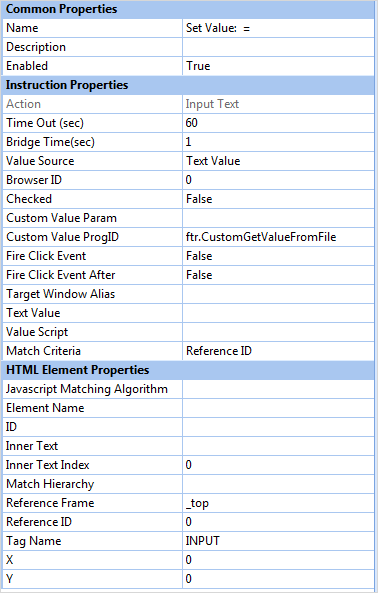
Task: Select the empty Description value cell
Action: [279, 47]
